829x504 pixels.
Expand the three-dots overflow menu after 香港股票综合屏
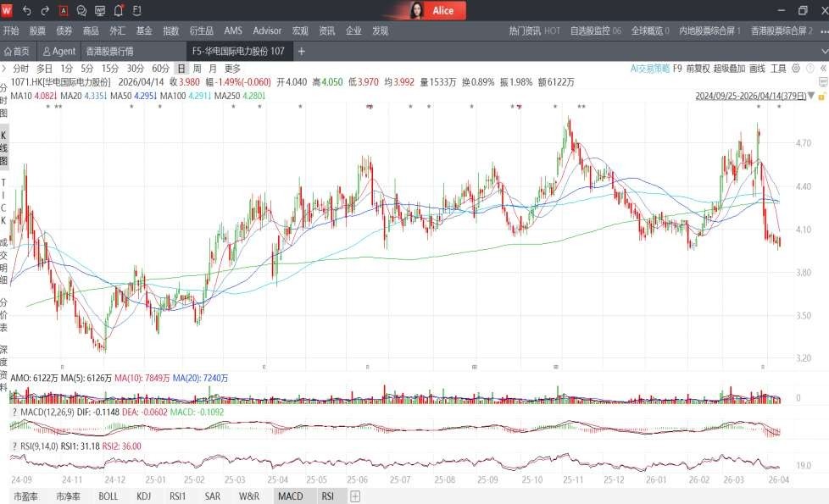pyautogui.click(x=823, y=31)
